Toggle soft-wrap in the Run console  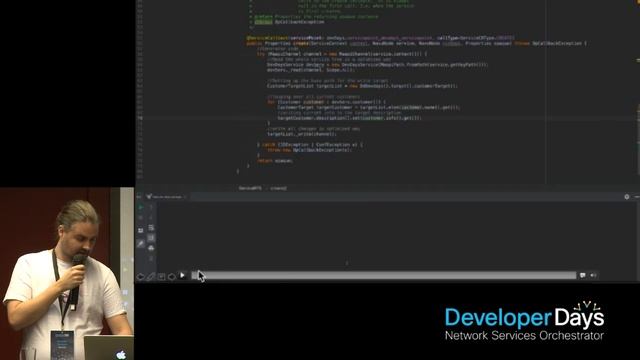tap(151, 228)
